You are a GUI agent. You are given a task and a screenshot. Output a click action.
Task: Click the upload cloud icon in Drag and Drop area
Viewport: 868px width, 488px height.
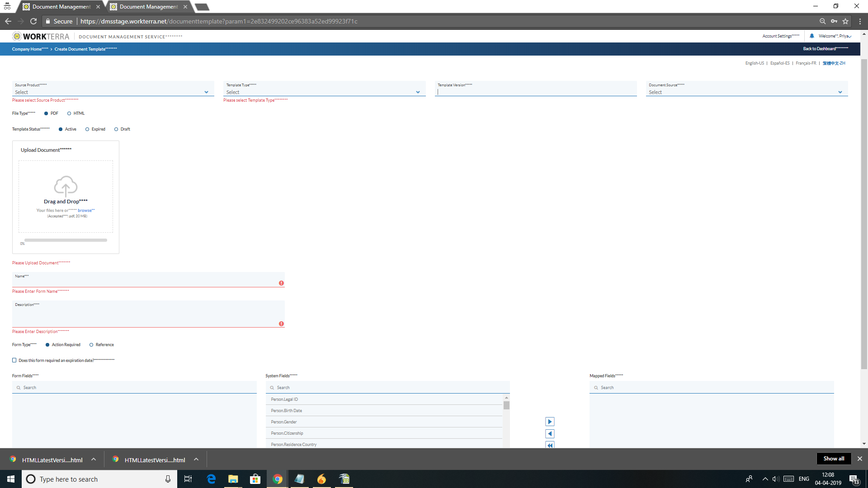[x=66, y=185]
